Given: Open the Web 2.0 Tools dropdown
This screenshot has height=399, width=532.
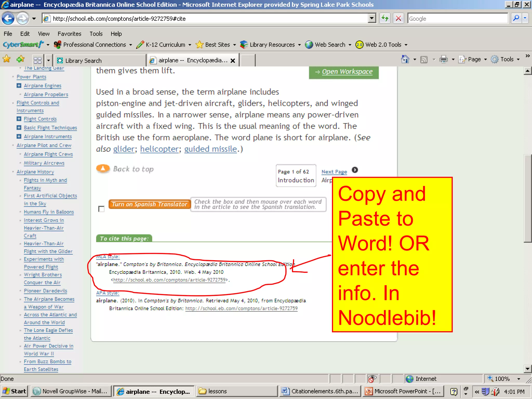Looking at the screenshot, I should (x=406, y=45).
